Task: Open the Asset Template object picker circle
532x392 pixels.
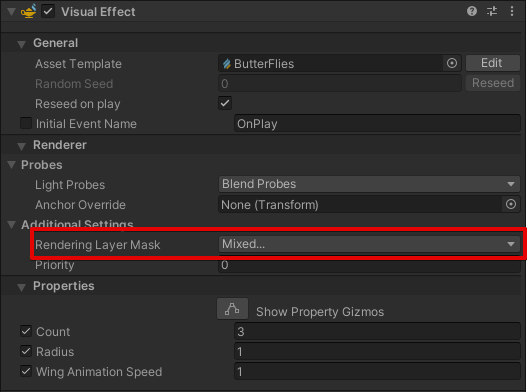Action: click(x=452, y=63)
